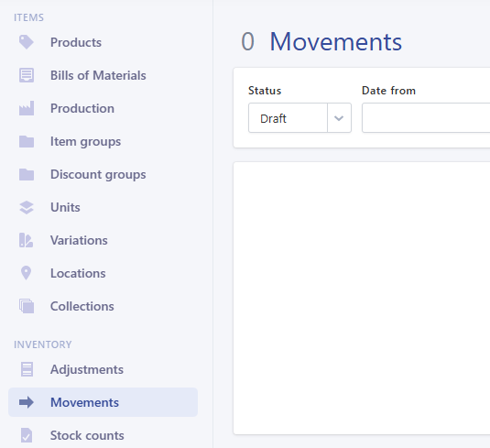Image resolution: width=490 pixels, height=448 pixels.
Task: Open the Production section
Action: pos(82,108)
